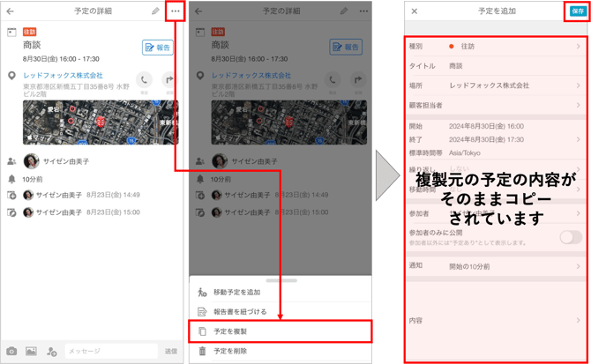The height and width of the screenshot is (364, 591).
Task: Toggle the 参加者のみ公開 switch
Action: pyautogui.click(x=570, y=237)
